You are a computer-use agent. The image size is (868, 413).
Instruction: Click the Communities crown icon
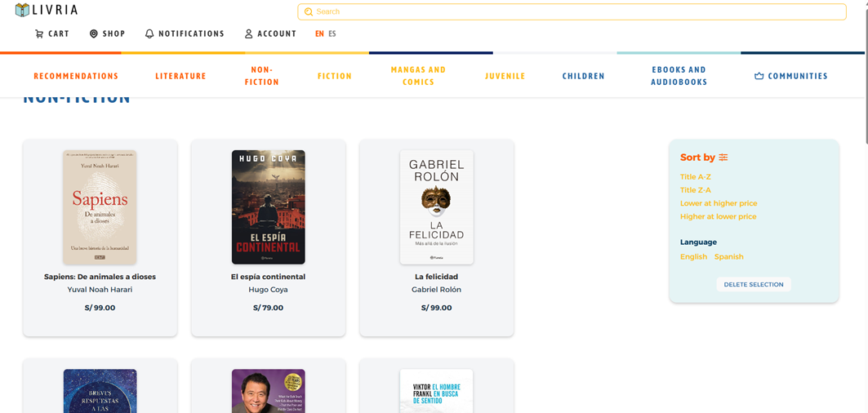tap(759, 76)
